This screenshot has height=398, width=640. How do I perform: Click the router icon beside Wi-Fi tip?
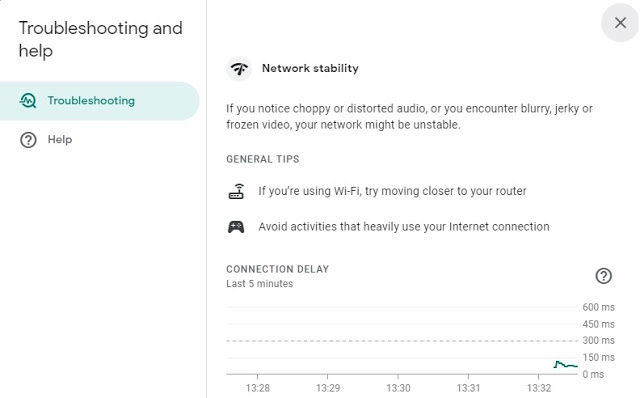[x=236, y=191]
